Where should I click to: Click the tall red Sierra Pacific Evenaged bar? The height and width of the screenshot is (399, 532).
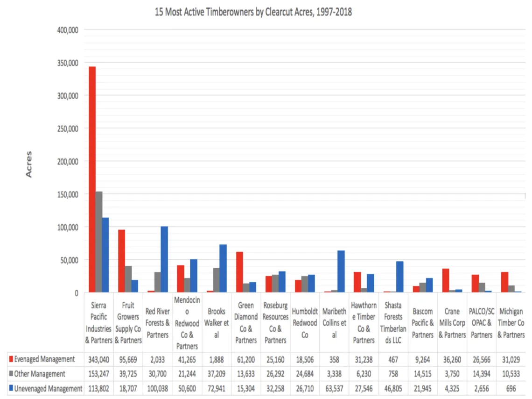(x=92, y=179)
